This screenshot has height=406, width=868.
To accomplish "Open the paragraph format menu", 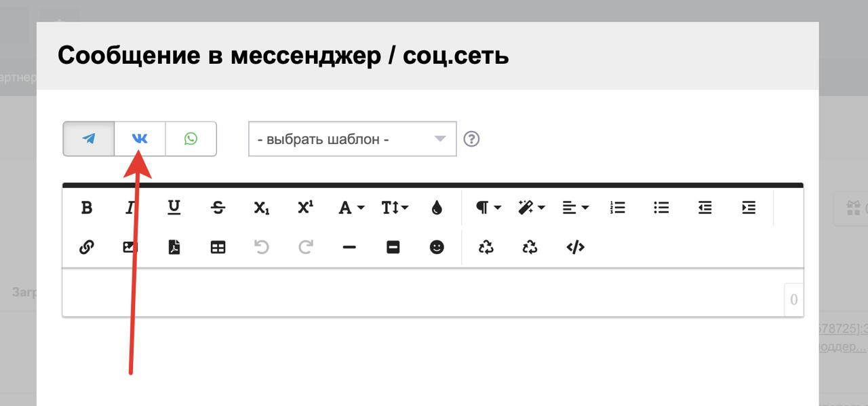I will click(488, 208).
